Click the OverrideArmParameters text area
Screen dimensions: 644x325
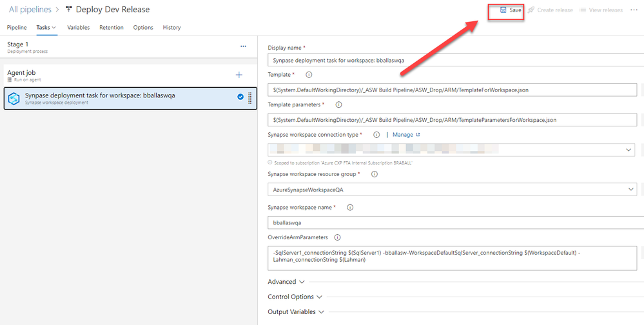click(452, 258)
